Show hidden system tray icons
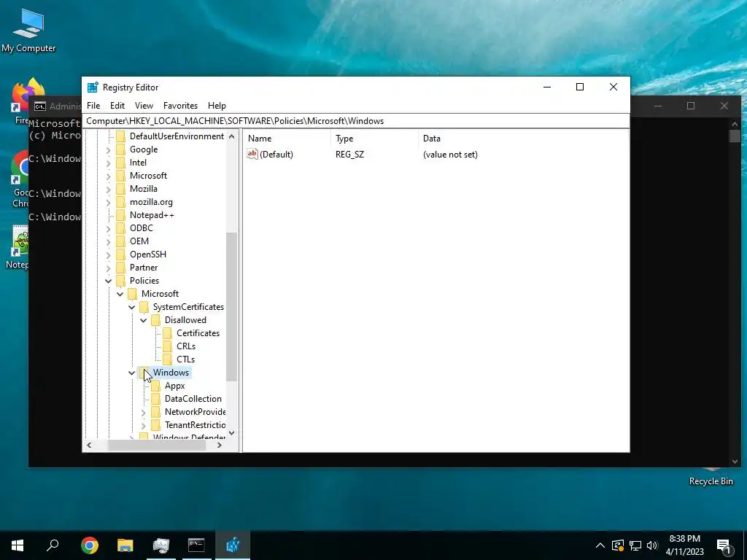 pos(600,545)
